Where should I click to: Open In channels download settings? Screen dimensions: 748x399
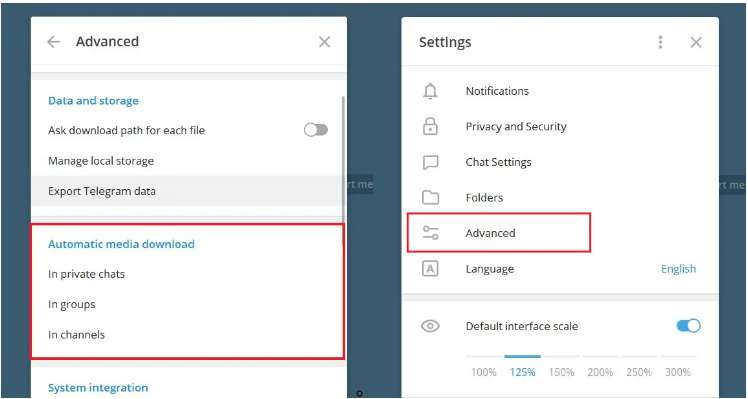click(x=188, y=335)
